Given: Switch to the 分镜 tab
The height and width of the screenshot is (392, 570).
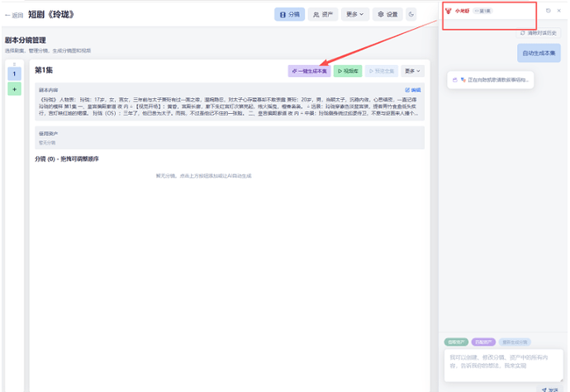Looking at the screenshot, I should point(289,14).
